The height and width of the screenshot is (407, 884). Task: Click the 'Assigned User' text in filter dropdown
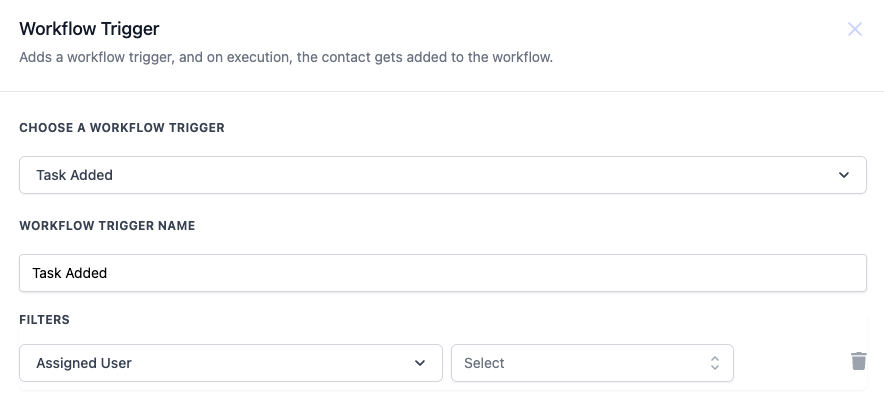(84, 363)
